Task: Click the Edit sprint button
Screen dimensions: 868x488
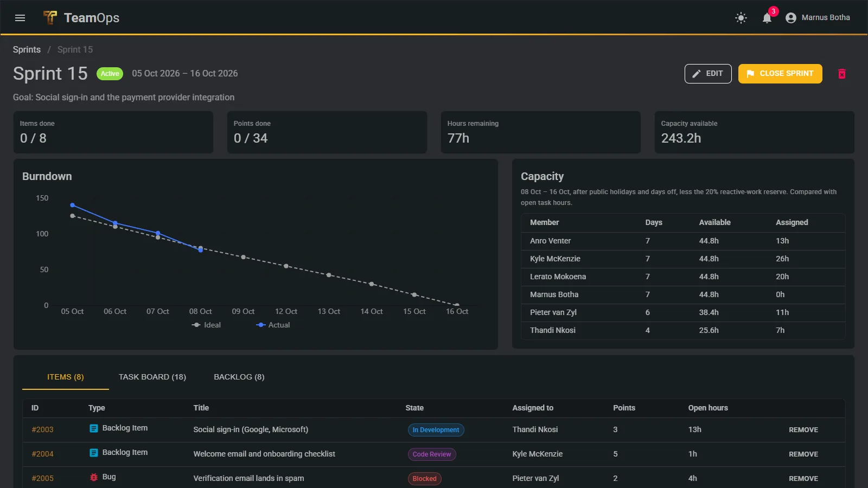Action: pyautogui.click(x=708, y=74)
